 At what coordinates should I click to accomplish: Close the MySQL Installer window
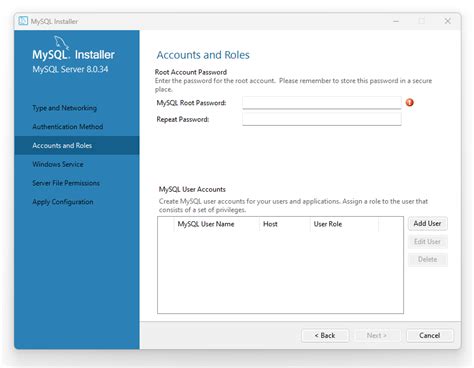click(448, 21)
